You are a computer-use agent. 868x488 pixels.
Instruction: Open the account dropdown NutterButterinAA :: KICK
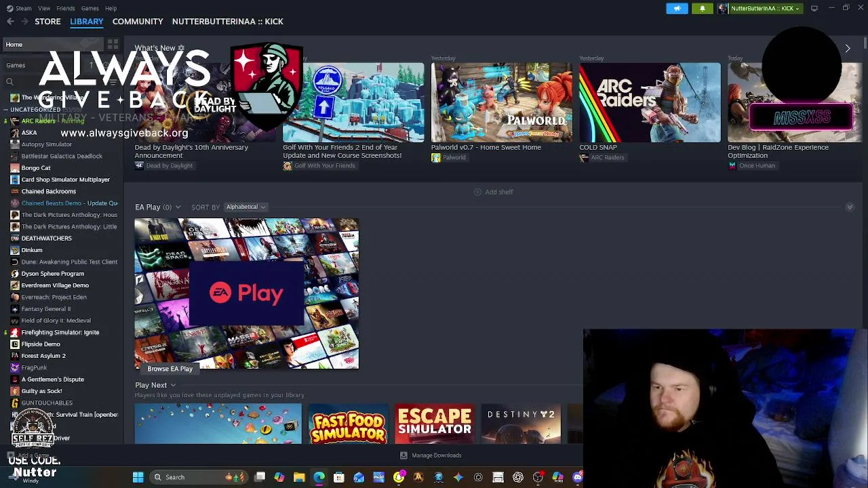coord(759,8)
